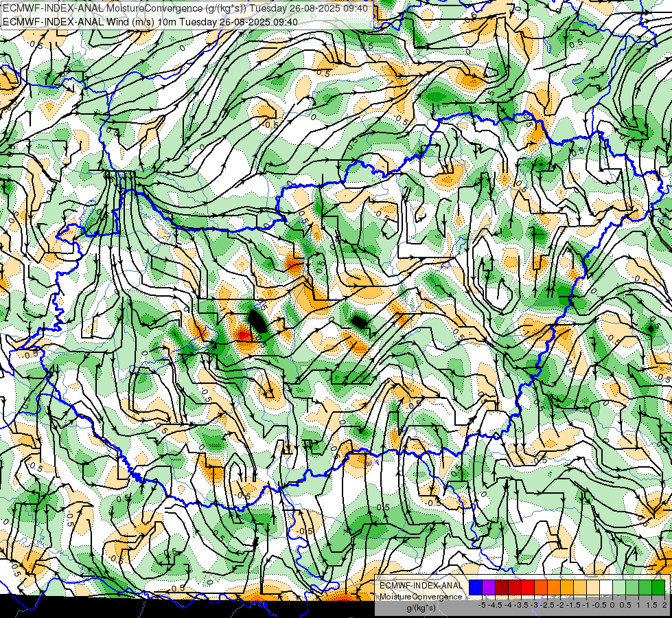Screen dimensions: 672x618
Task: Click the blue legend color swatch
Action: (476, 588)
